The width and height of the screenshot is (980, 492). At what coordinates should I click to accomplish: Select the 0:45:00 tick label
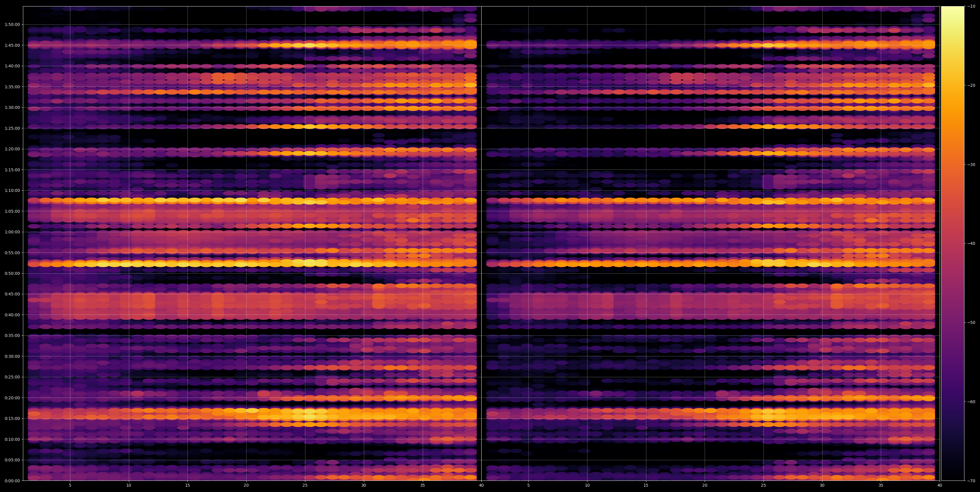(x=12, y=294)
